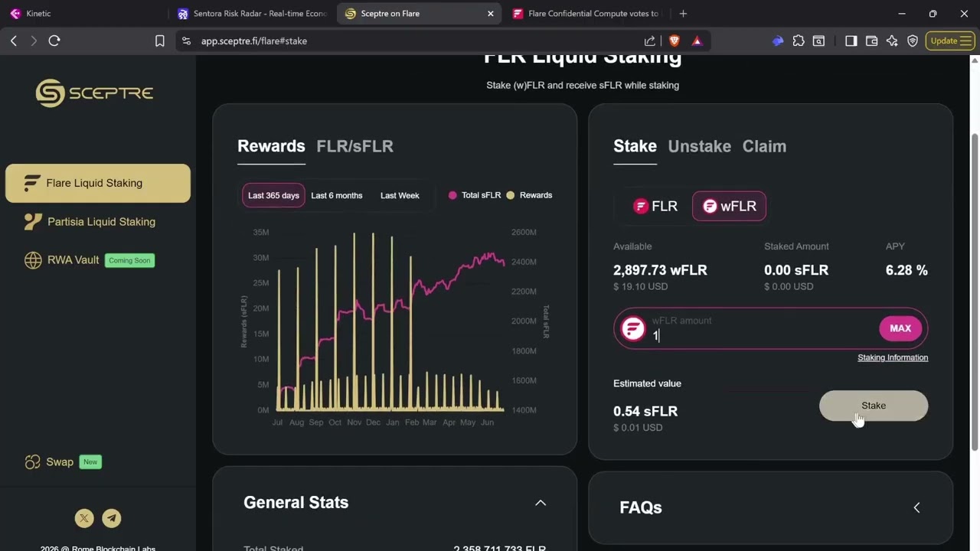The image size is (980, 551).
Task: Click the Update browser menu button
Action: 950,41
